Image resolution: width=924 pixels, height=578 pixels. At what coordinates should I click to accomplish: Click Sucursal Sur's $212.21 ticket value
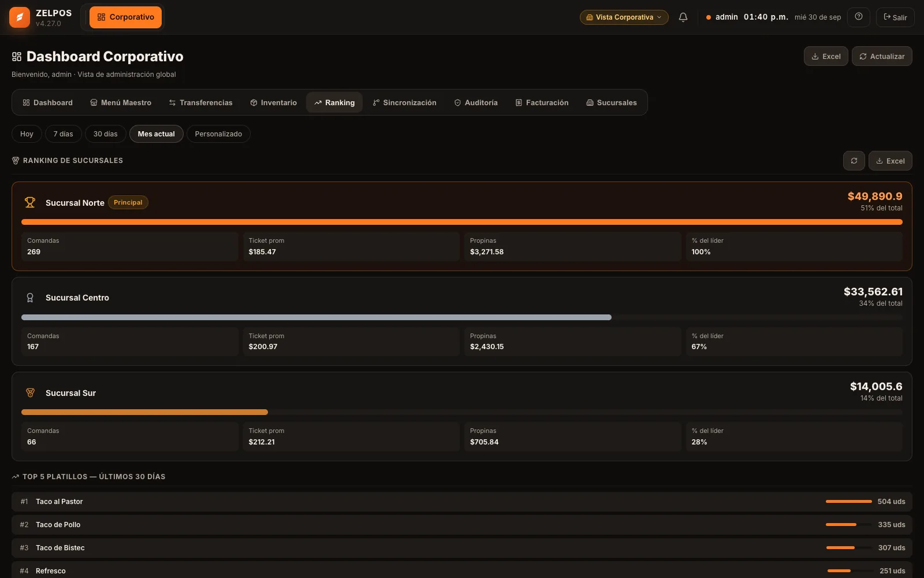point(262,442)
